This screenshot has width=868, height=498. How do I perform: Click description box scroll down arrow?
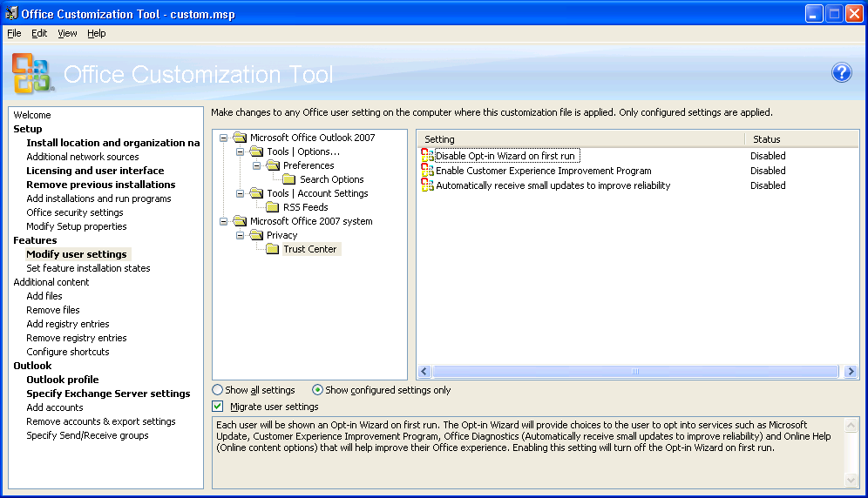pyautogui.click(x=851, y=480)
